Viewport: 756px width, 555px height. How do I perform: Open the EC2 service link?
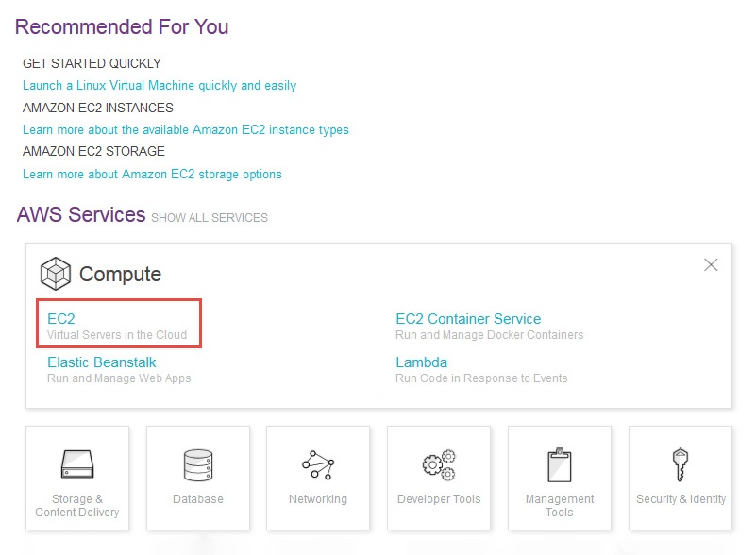[x=61, y=319]
